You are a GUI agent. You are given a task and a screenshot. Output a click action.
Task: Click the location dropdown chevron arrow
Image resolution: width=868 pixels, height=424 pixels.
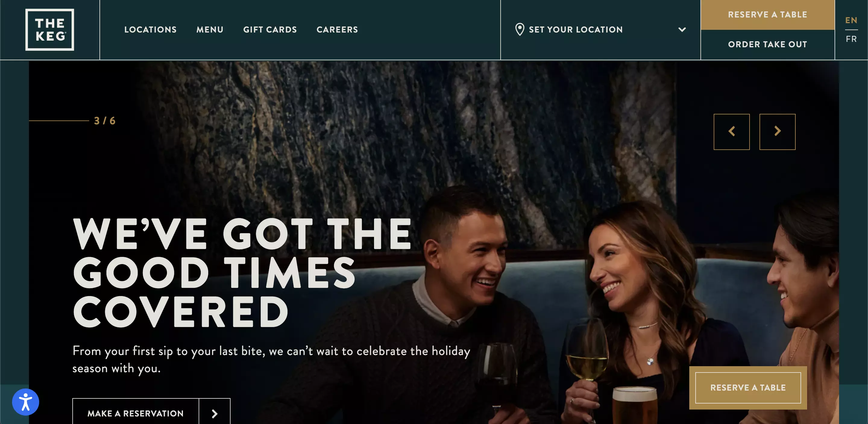pyautogui.click(x=682, y=30)
